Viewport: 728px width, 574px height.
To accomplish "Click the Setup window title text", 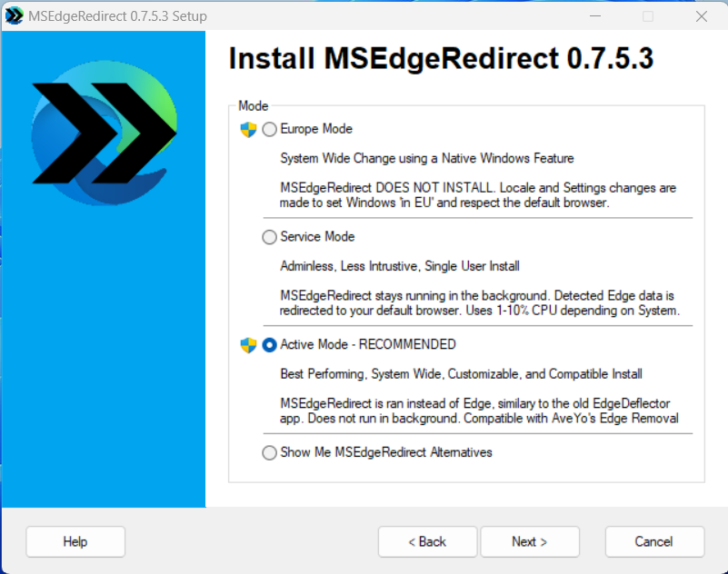I will click(x=117, y=16).
